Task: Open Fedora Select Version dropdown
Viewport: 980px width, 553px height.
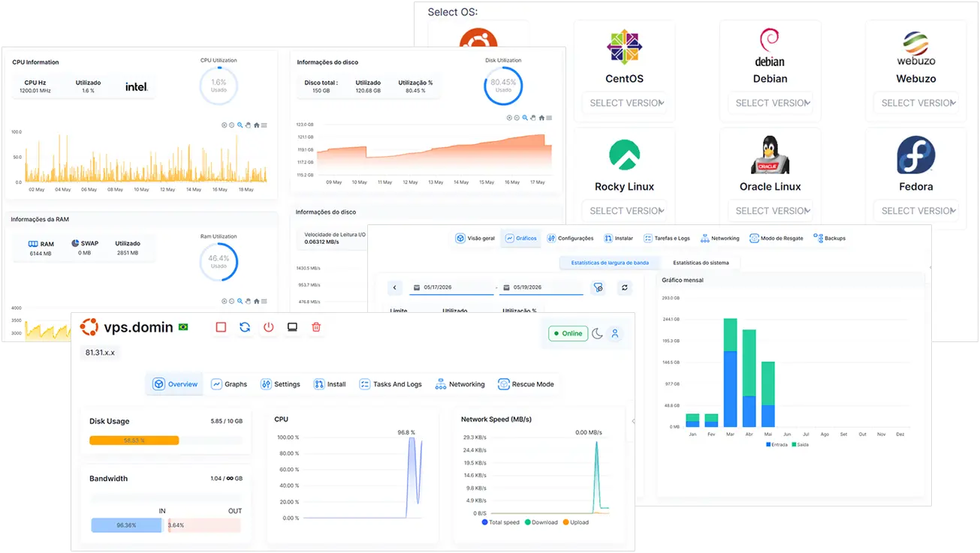Action: 916,211
